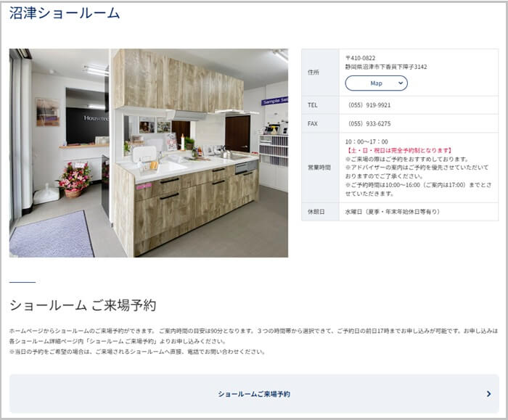Click the right arrow on the reservation banner
The width and height of the screenshot is (508, 420).
point(488,394)
